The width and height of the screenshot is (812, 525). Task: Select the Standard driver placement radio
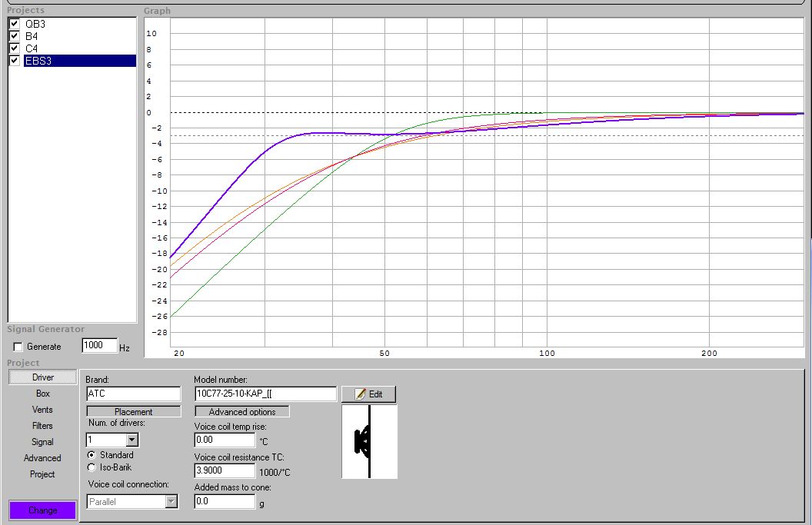92,455
